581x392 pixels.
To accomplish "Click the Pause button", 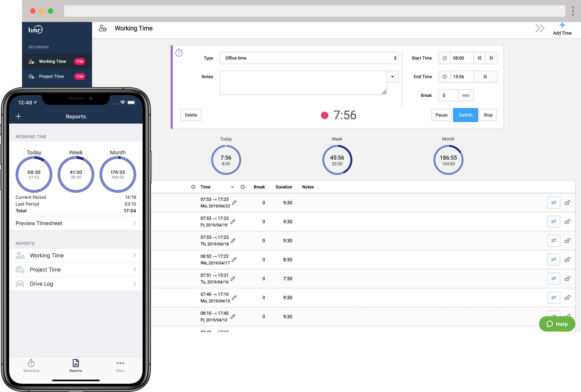I will coord(442,115).
